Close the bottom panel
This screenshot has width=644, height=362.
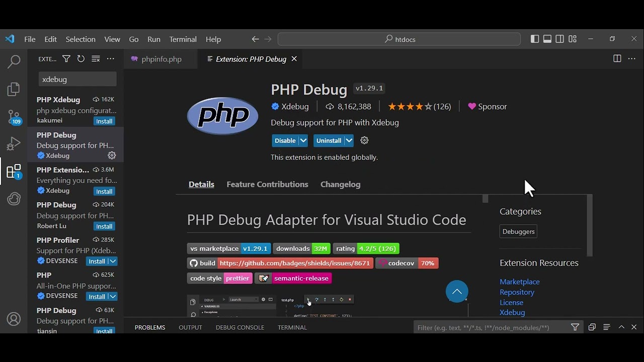pyautogui.click(x=634, y=327)
